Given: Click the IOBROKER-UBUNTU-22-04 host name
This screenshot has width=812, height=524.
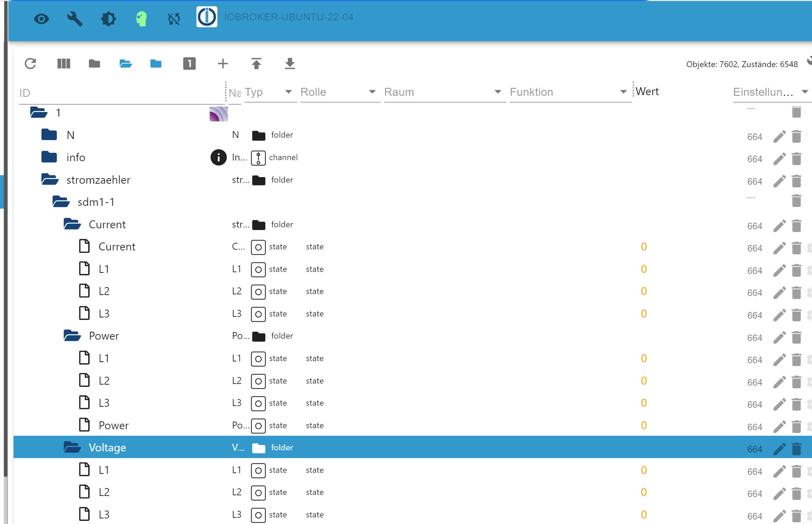Looking at the screenshot, I should [x=289, y=17].
